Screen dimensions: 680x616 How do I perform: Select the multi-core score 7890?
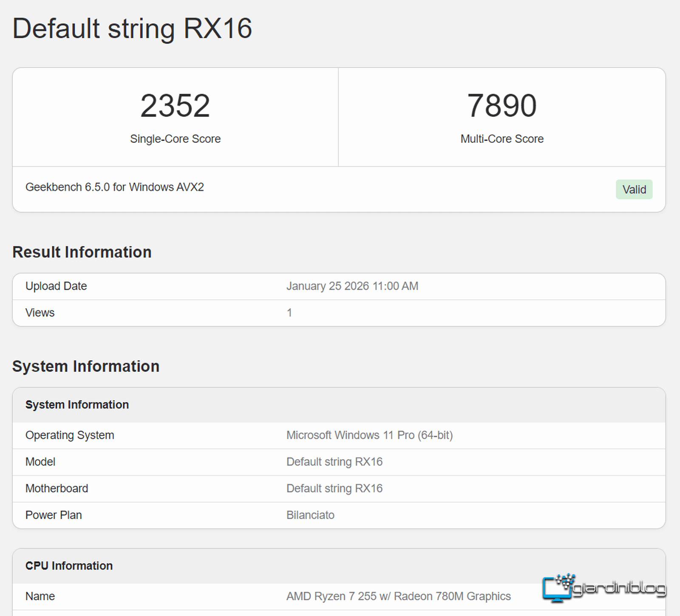[501, 106]
